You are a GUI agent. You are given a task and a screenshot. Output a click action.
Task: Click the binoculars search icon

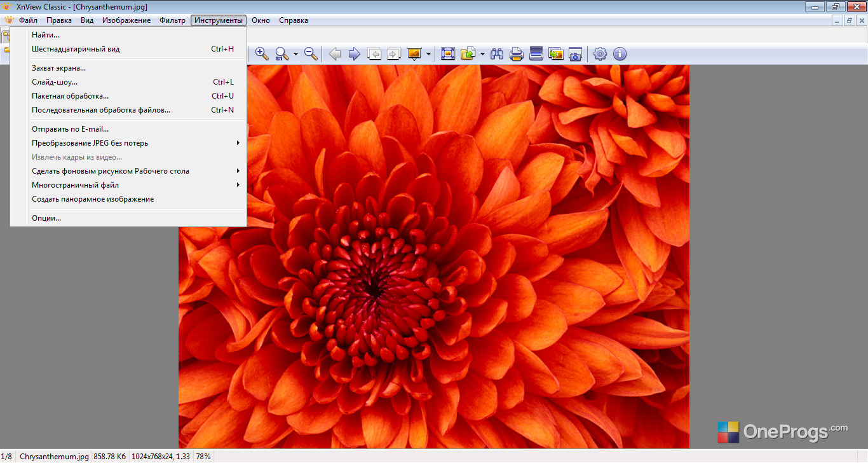point(497,54)
